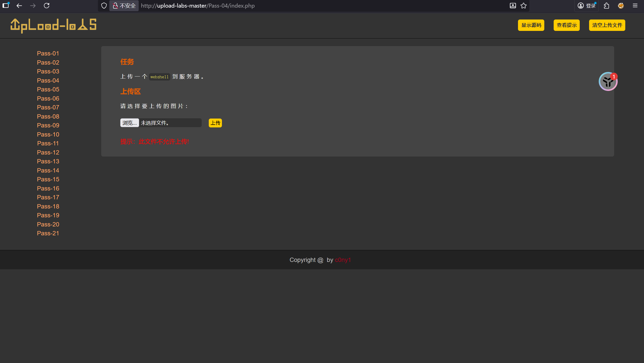The image size is (644, 363).
Task: Go to Pass-05 in sidebar
Action: [x=48, y=89]
